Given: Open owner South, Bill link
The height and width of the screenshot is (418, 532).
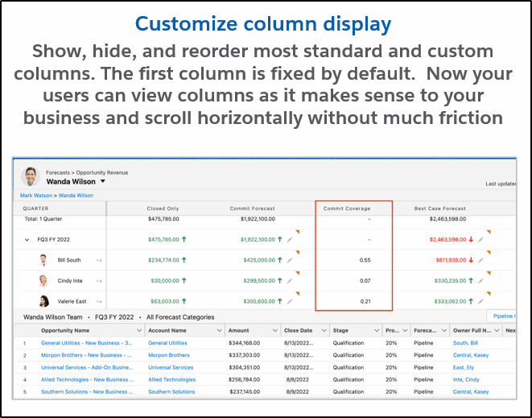Looking at the screenshot, I should tap(465, 343).
